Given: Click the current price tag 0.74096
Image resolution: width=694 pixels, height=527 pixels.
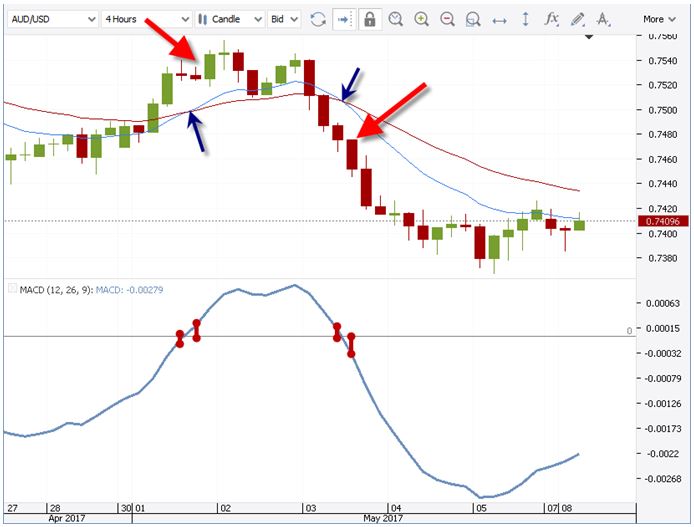Looking at the screenshot, I should pos(663,221).
